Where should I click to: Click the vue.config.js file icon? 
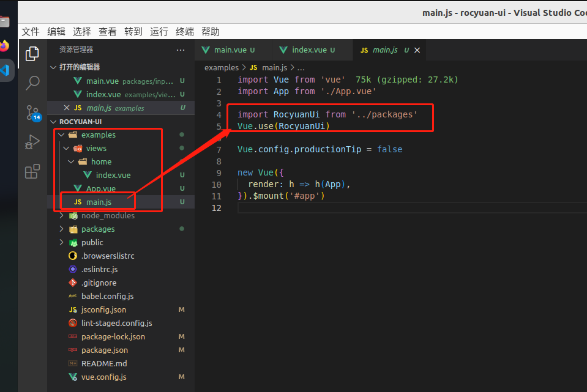click(73, 377)
